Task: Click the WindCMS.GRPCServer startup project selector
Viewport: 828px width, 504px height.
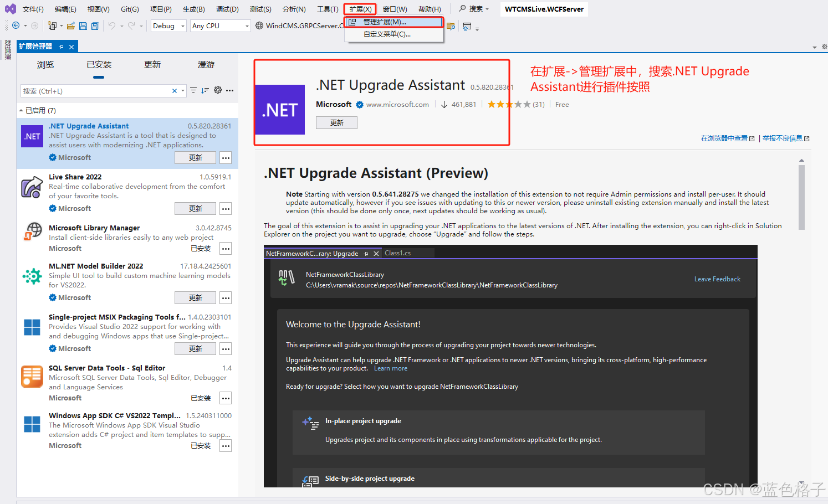Action: point(299,26)
